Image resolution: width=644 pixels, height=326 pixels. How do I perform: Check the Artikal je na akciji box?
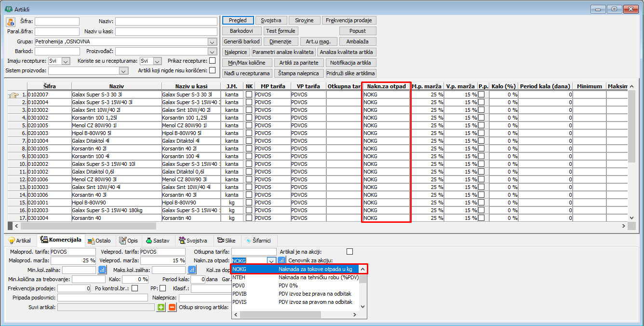click(x=349, y=251)
